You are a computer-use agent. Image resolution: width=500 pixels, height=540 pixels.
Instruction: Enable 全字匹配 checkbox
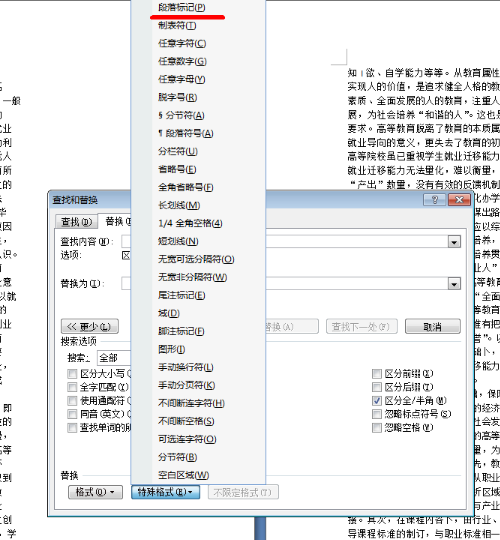pos(72,387)
